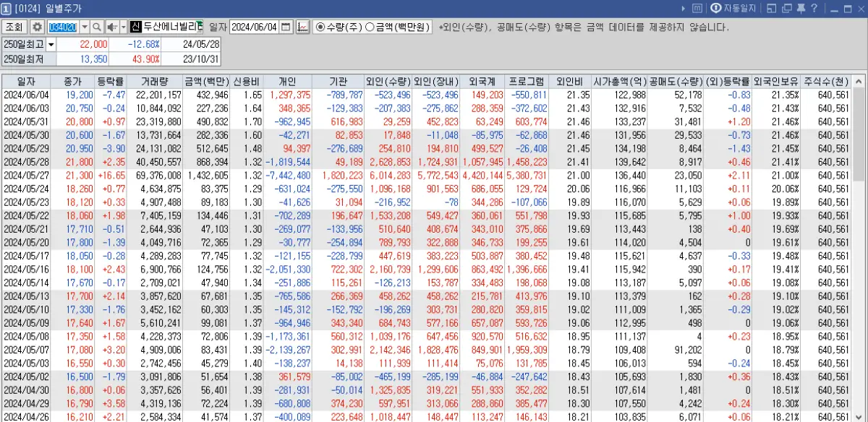Click the 조회 query button
The image size is (868, 422).
[14, 25]
